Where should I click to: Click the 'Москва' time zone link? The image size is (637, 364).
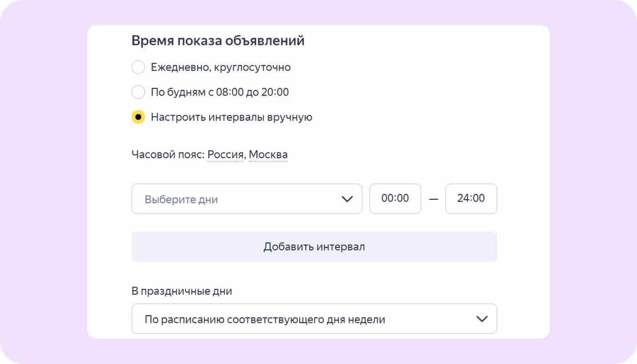point(268,155)
